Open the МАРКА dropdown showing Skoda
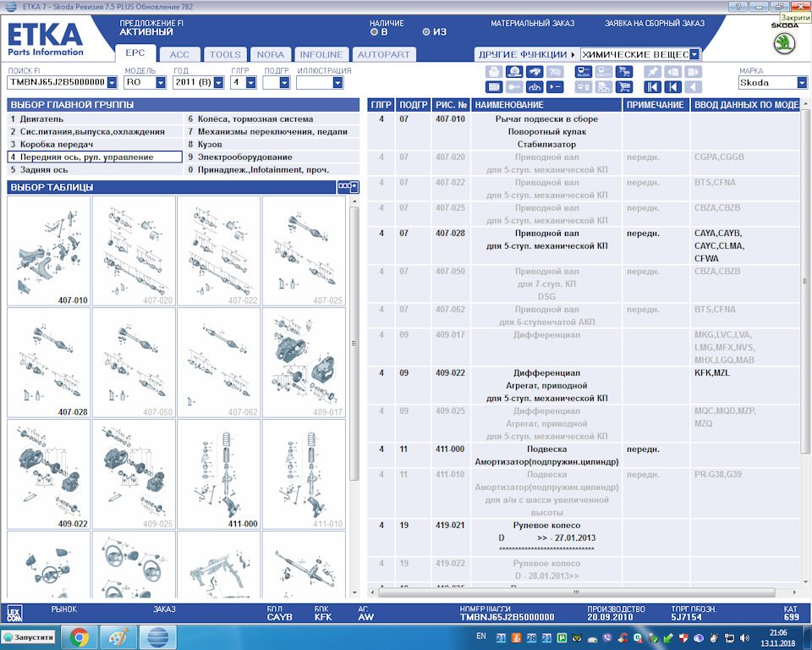The height and width of the screenshot is (650, 812). coord(802,82)
